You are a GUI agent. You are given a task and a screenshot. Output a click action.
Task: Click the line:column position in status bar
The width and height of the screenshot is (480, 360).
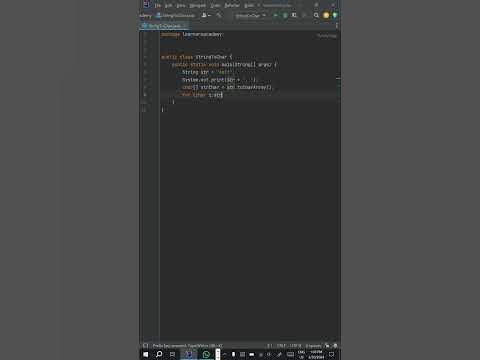pos(270,346)
